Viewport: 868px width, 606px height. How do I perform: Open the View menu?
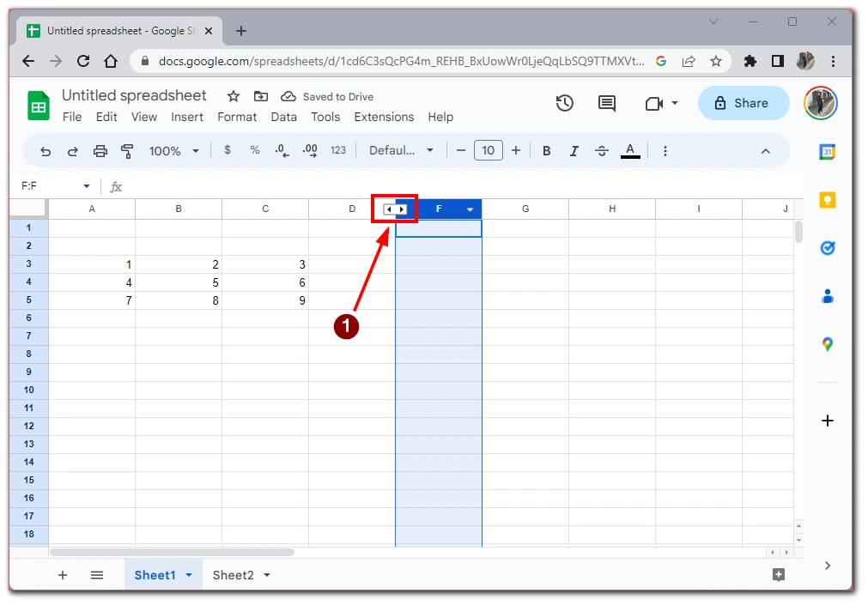144,117
